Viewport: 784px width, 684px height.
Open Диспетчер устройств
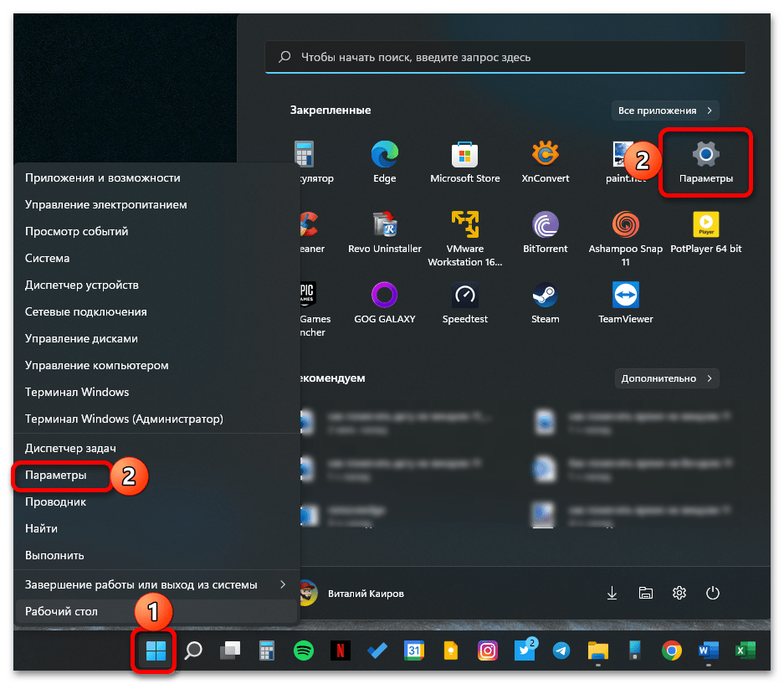pyautogui.click(x=156, y=285)
